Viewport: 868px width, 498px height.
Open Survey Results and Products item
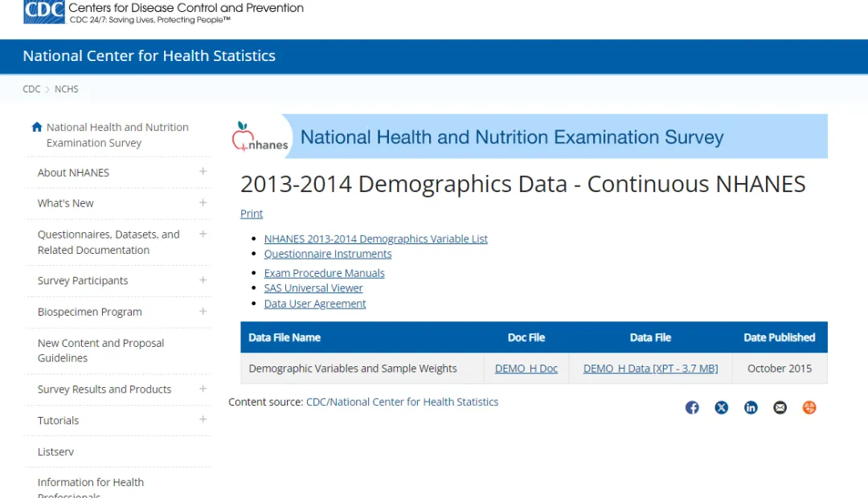[x=104, y=389]
